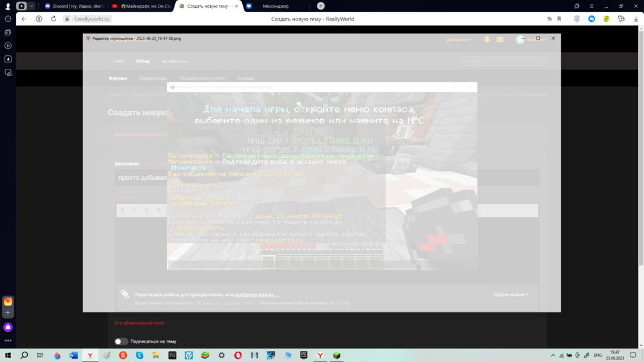Open the Добавить dropdown on the forum
This screenshot has height=362, width=644.
click(459, 40)
